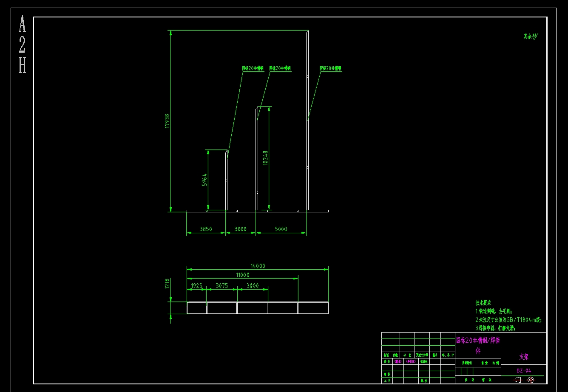
Task: Select the 阶段标记 cell in title block
Action: 467,363
